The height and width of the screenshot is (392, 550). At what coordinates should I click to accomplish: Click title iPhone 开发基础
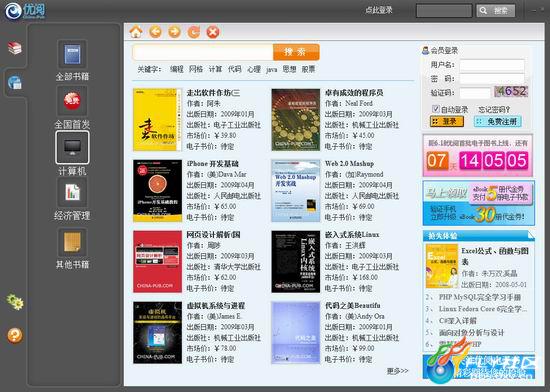213,164
